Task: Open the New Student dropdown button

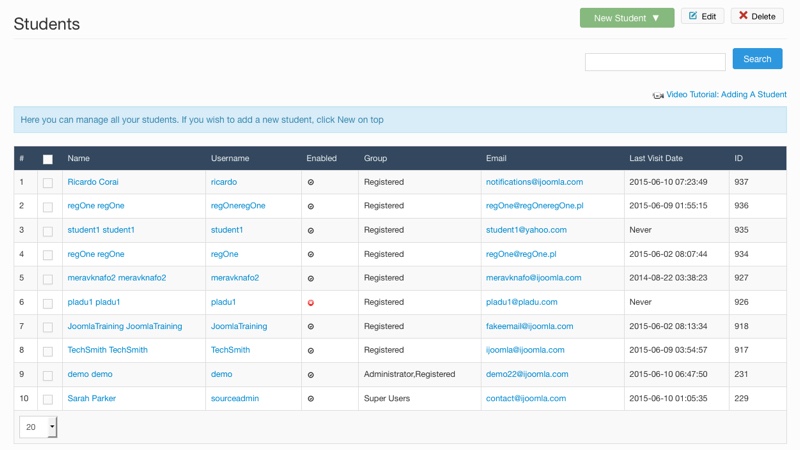Action: pos(627,18)
